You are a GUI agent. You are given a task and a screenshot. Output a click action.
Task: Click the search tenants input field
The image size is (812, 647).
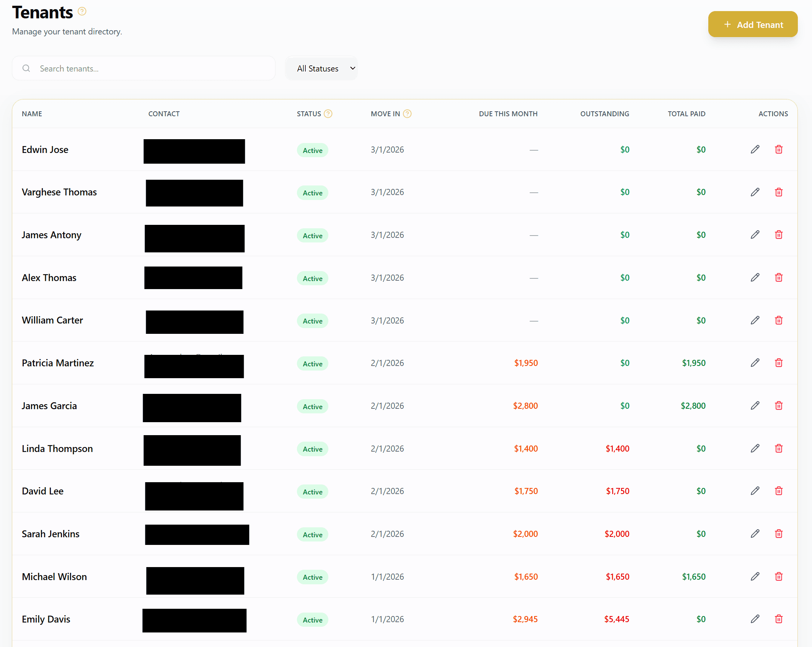point(143,68)
